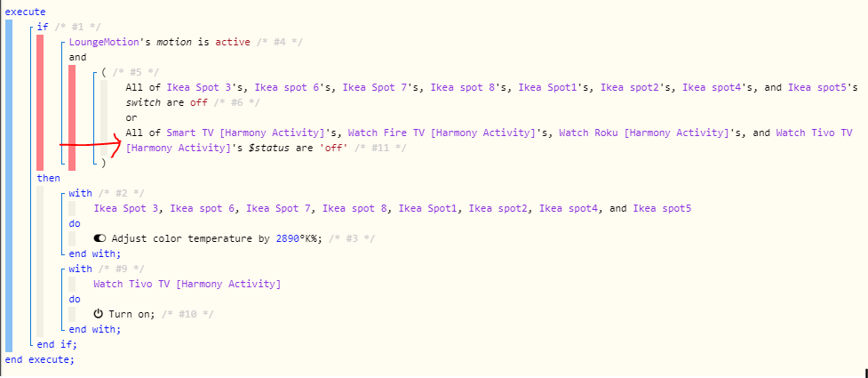Click the 'execute' keyword at top
Viewport: 868px width, 378px height.
pos(25,12)
